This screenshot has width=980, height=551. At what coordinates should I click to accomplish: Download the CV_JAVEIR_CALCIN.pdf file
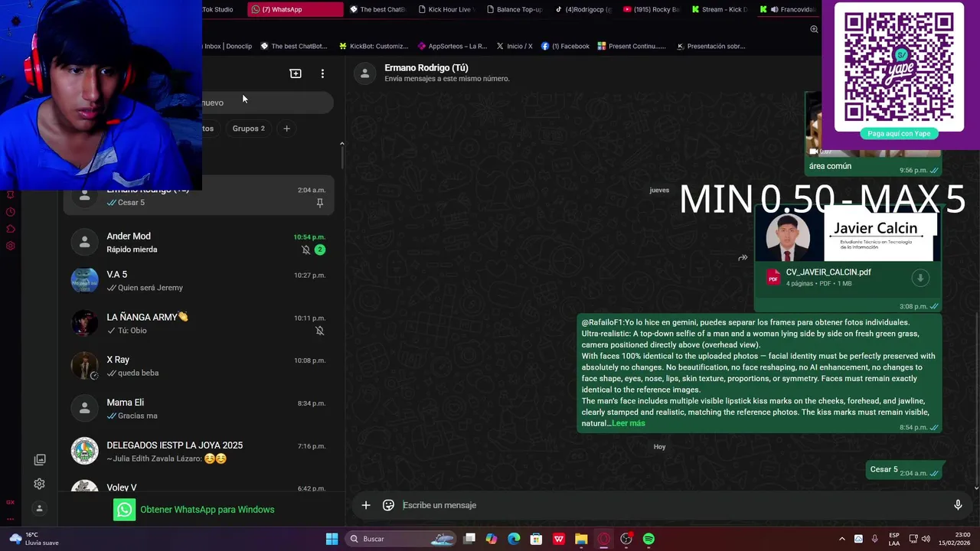coord(920,278)
